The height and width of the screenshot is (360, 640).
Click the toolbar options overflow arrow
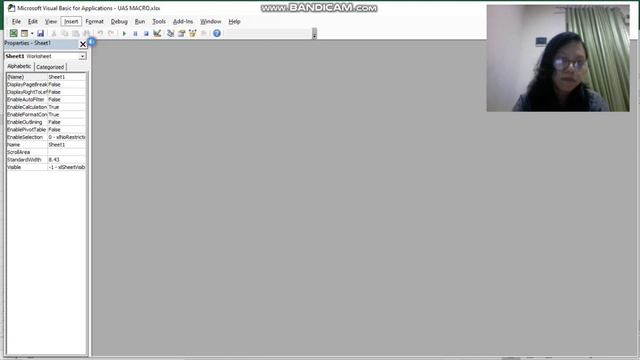(314, 34)
